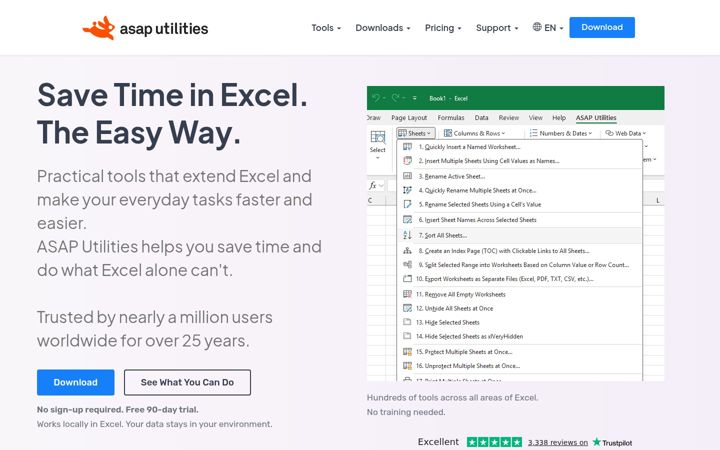The width and height of the screenshot is (720, 450).
Task: Click icon beside Insert Multiple Sheets Using Cell Values
Action: click(407, 161)
